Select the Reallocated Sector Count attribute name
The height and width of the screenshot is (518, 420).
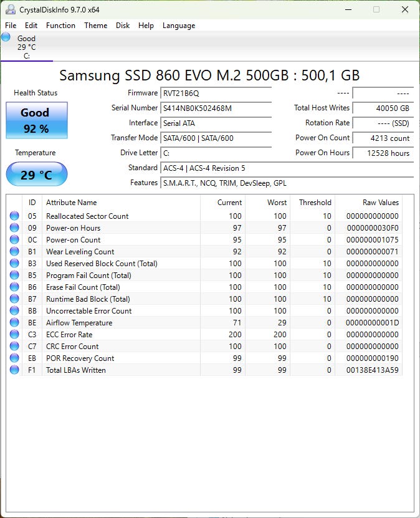[87, 216]
